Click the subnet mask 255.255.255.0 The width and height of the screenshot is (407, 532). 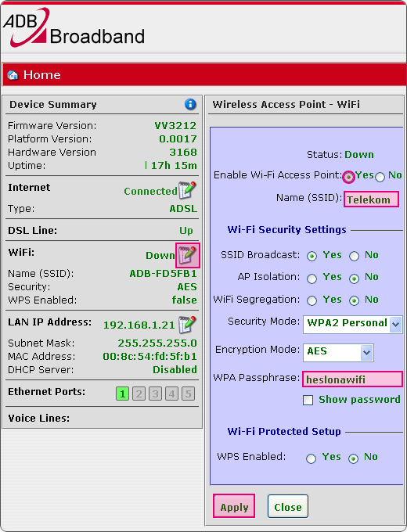[x=157, y=343]
